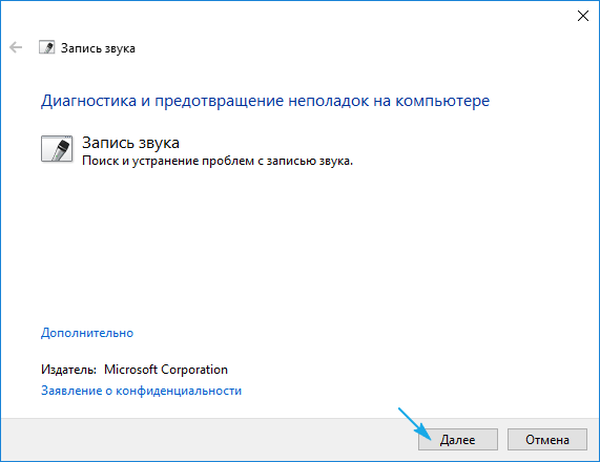Click the Издатель: label
This screenshot has height=462, width=600.
69,369
